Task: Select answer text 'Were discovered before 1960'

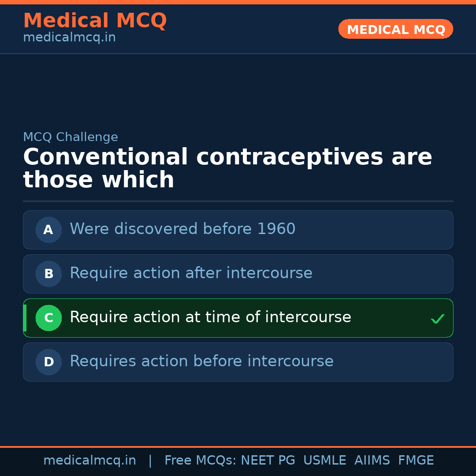Action: point(182,229)
